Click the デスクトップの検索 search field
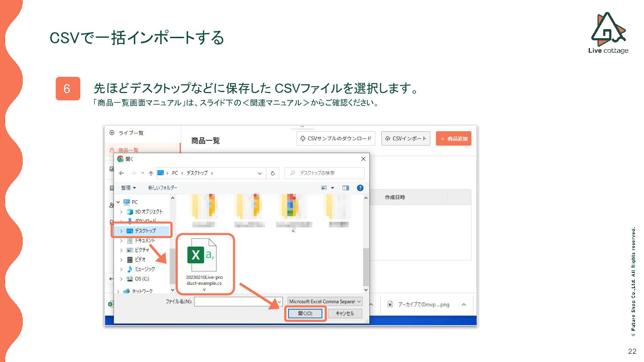The image size is (644, 362). point(324,173)
